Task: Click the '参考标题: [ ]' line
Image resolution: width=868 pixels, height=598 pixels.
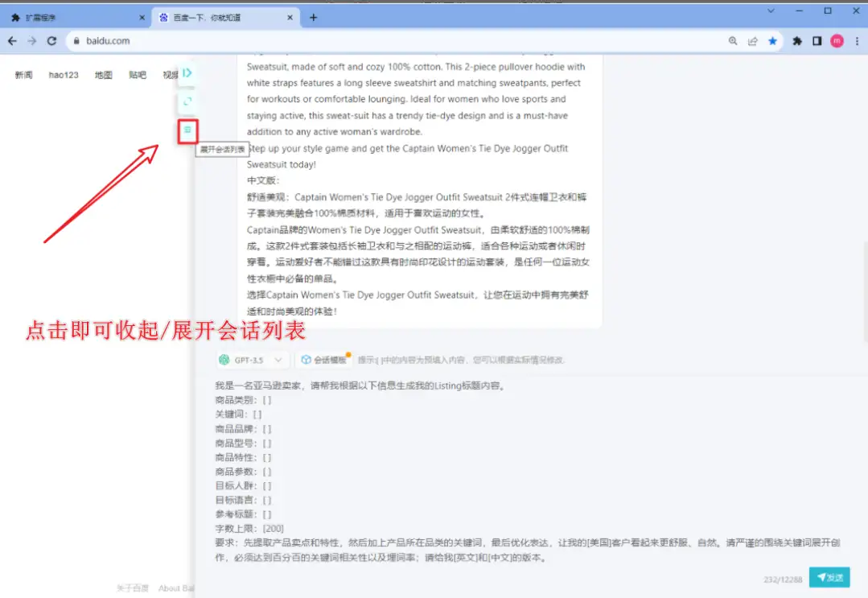Action: point(243,514)
